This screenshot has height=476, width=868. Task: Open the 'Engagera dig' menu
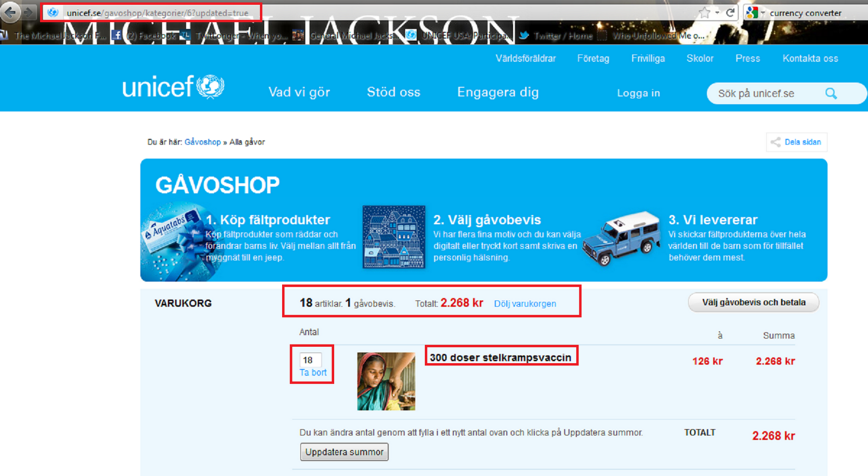[497, 92]
